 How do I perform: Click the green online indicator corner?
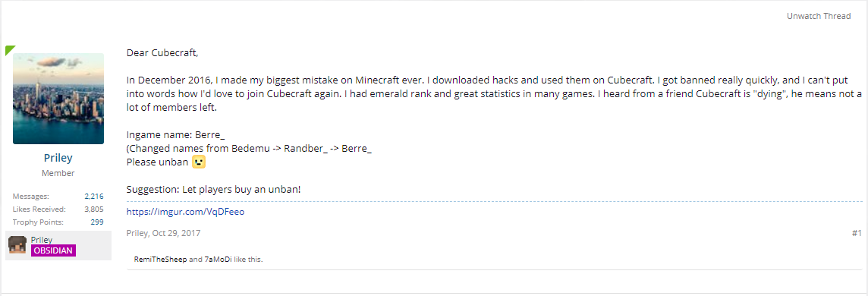click(x=10, y=50)
